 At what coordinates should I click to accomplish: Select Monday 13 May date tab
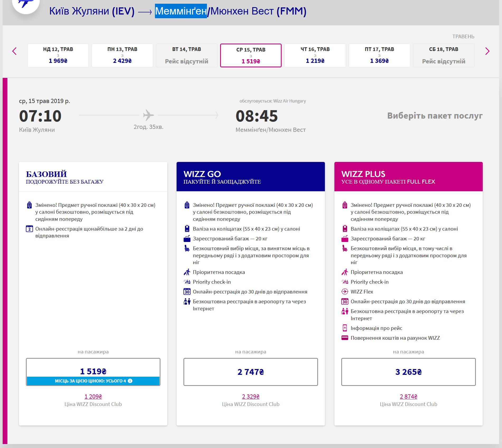122,55
